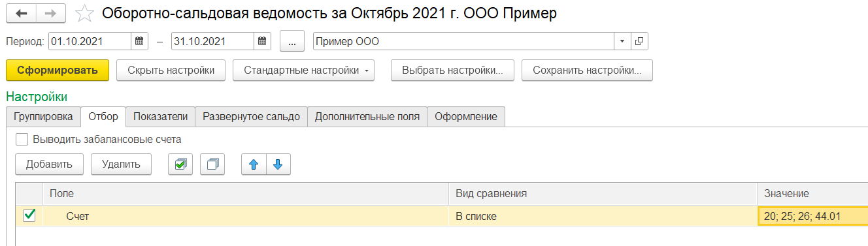The image size is (868, 246).
Task: Edit the value 20; 25; 26; 44.01
Action: pos(812,216)
